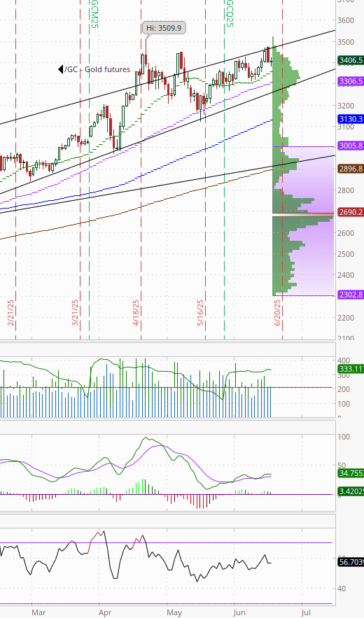Click the GCQ25 contract rollover label
This screenshot has width=364, height=618.
230,13
